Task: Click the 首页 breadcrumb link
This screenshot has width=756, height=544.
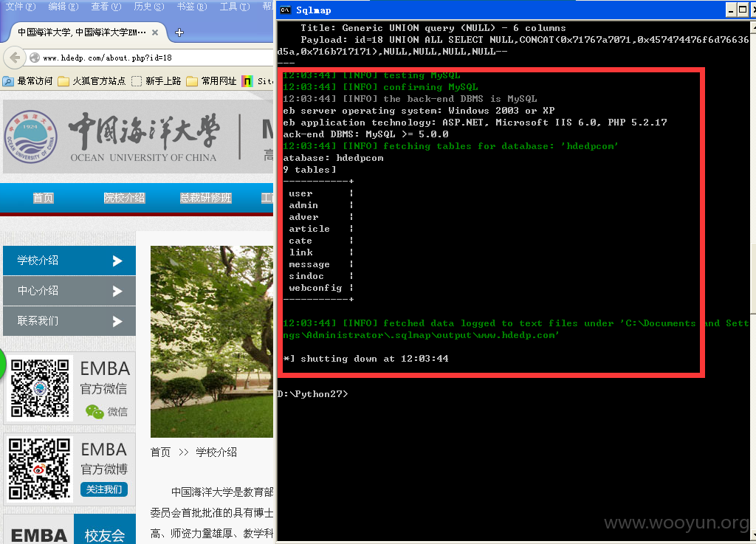Action: (160, 452)
